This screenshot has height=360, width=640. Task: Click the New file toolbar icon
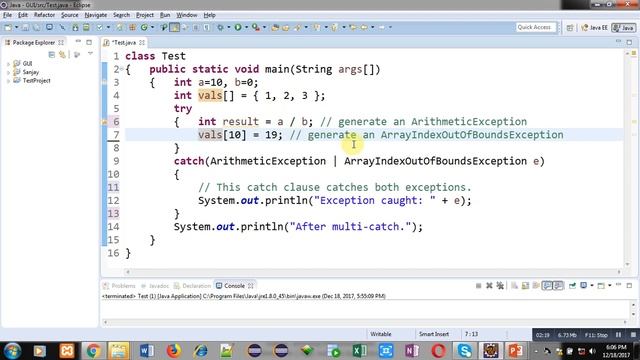point(8,27)
